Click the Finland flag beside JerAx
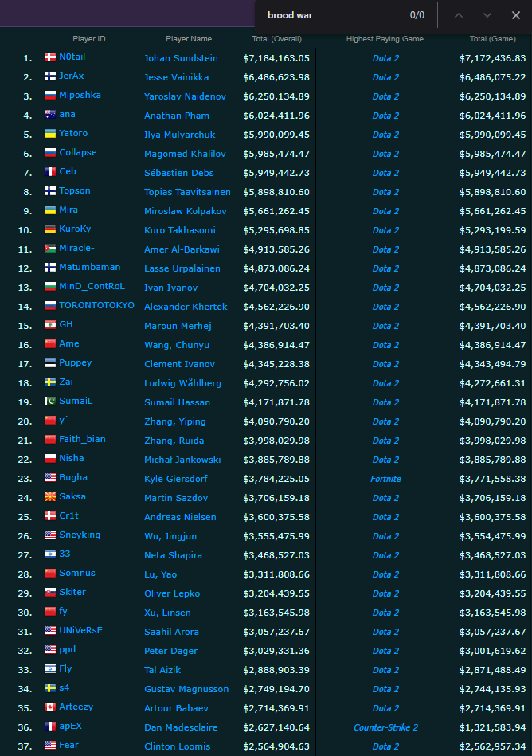The height and width of the screenshot is (756, 532). point(50,76)
